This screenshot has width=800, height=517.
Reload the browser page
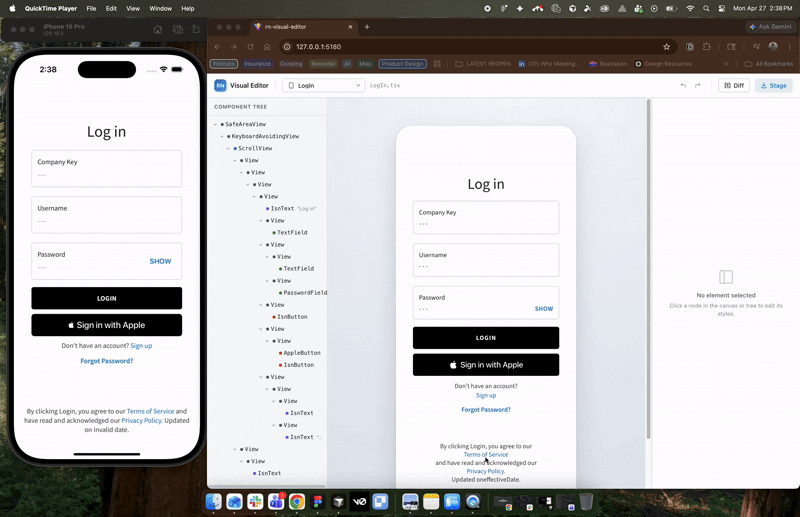[251, 46]
